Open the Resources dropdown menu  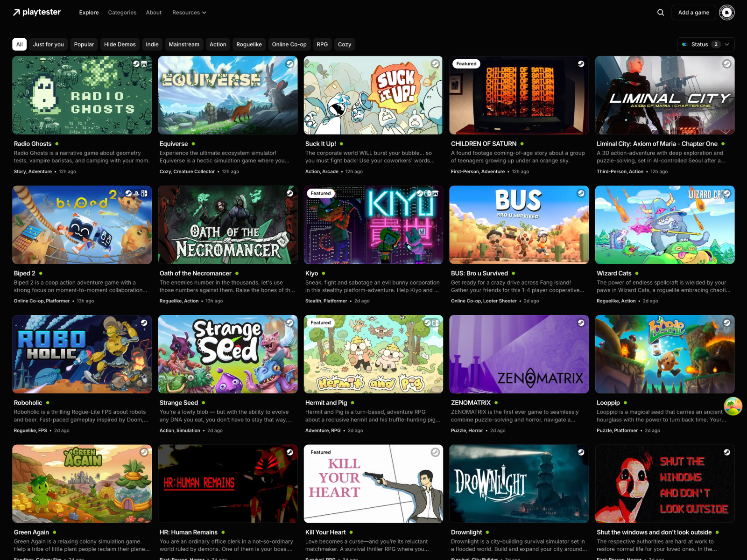pyautogui.click(x=189, y=13)
